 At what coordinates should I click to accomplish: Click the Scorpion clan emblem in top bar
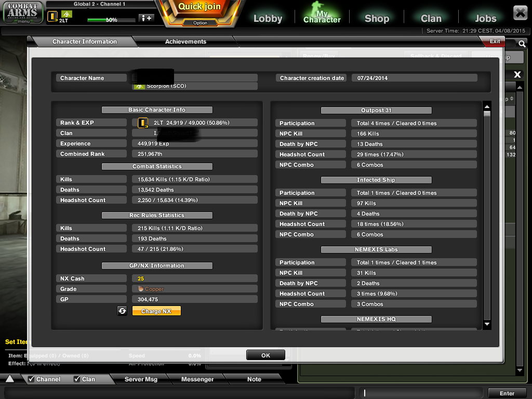click(66, 14)
